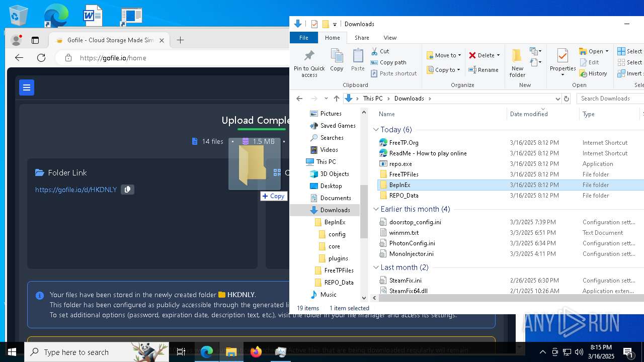Select the MonoInjector.ini file

pyautogui.click(x=411, y=254)
